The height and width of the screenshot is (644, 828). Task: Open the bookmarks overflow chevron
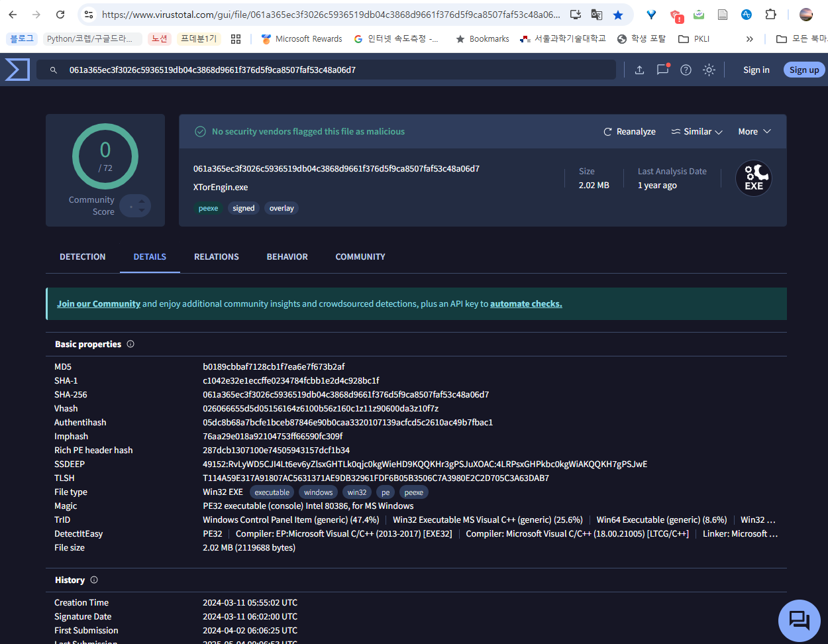tap(749, 39)
